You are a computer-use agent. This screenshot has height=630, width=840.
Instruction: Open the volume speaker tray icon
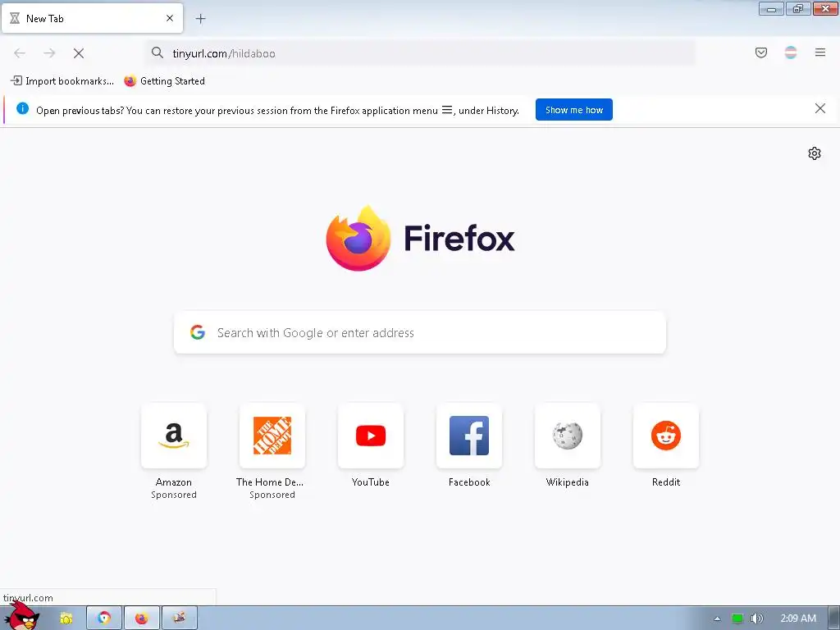(x=756, y=619)
